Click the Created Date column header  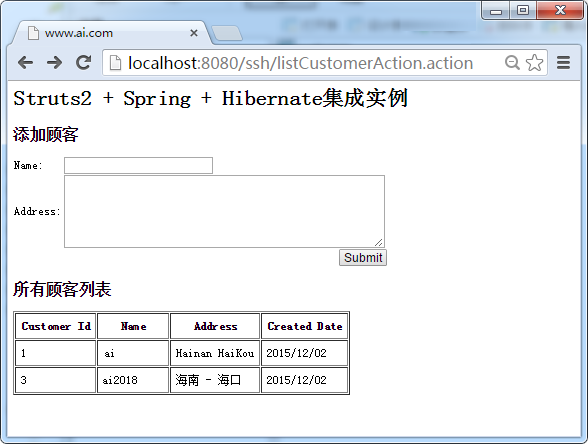point(304,326)
